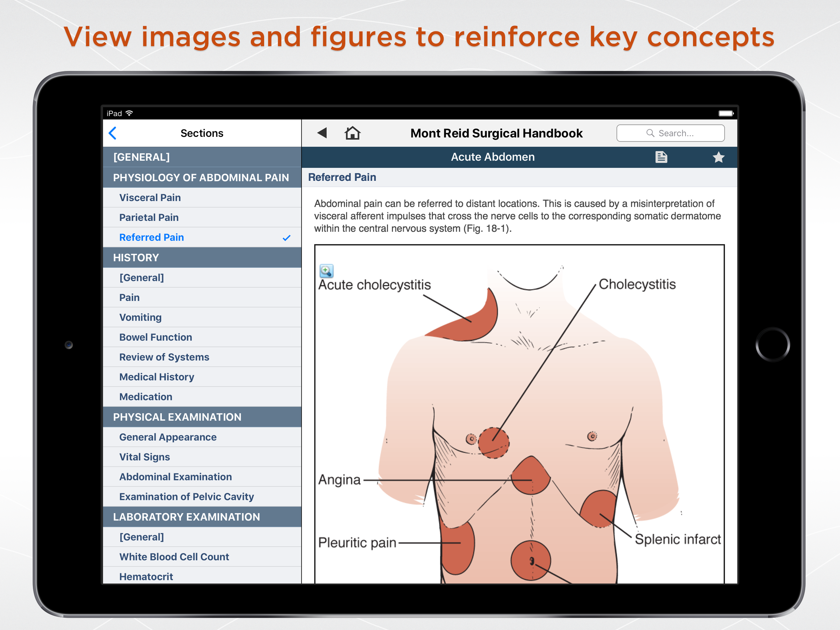The width and height of the screenshot is (840, 630).
Task: Click the Search input field
Action: (676, 133)
